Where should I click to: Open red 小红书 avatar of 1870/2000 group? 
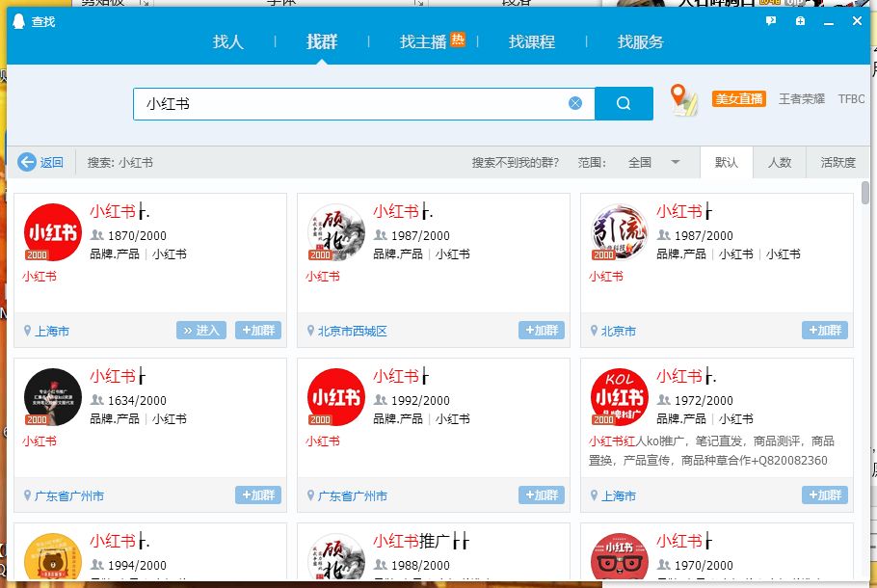(53, 232)
